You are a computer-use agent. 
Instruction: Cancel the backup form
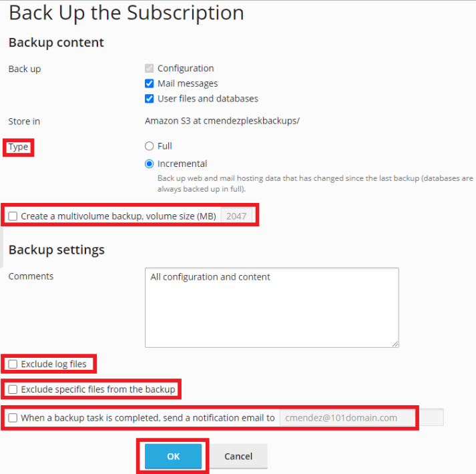click(238, 457)
